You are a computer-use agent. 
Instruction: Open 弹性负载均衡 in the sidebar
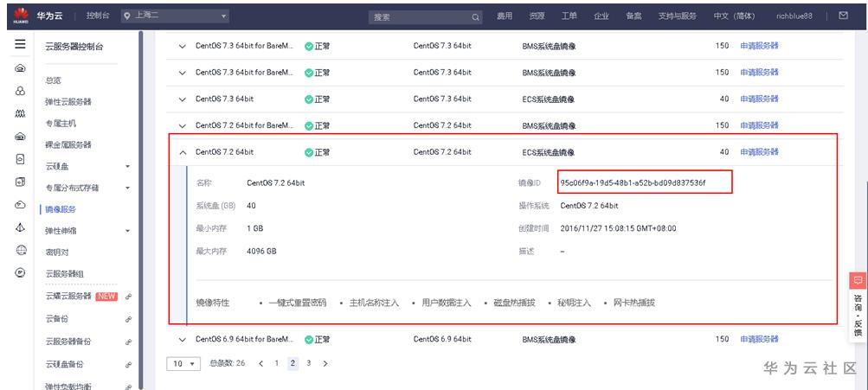click(68, 387)
